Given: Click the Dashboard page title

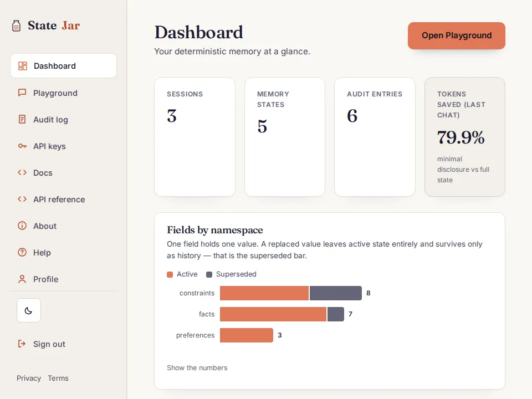Looking at the screenshot, I should coord(199,33).
